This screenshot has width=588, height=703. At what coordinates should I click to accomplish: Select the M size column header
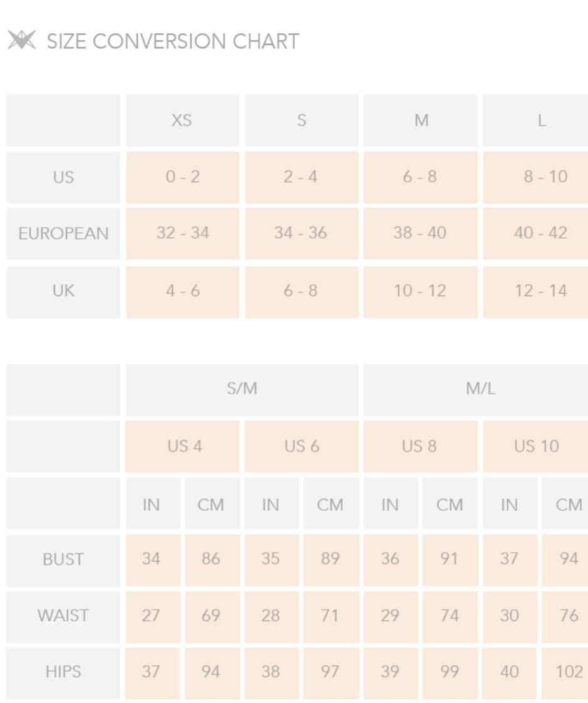[x=421, y=120]
